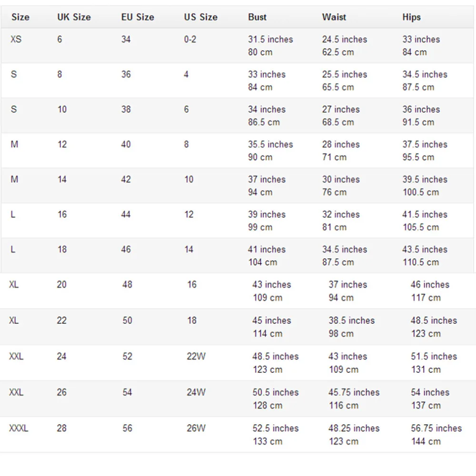The image size is (476, 476).
Task: Click the 31.5 inches bust value
Action: (x=270, y=39)
